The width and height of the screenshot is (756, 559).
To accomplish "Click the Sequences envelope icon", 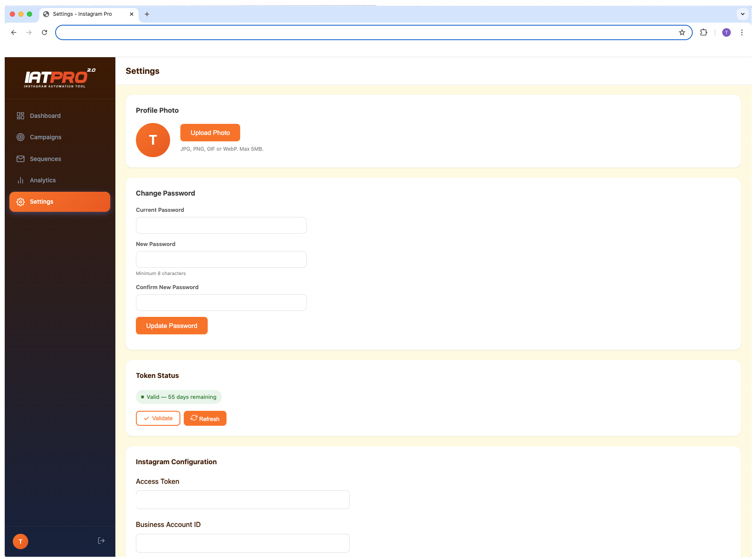I will [21, 159].
